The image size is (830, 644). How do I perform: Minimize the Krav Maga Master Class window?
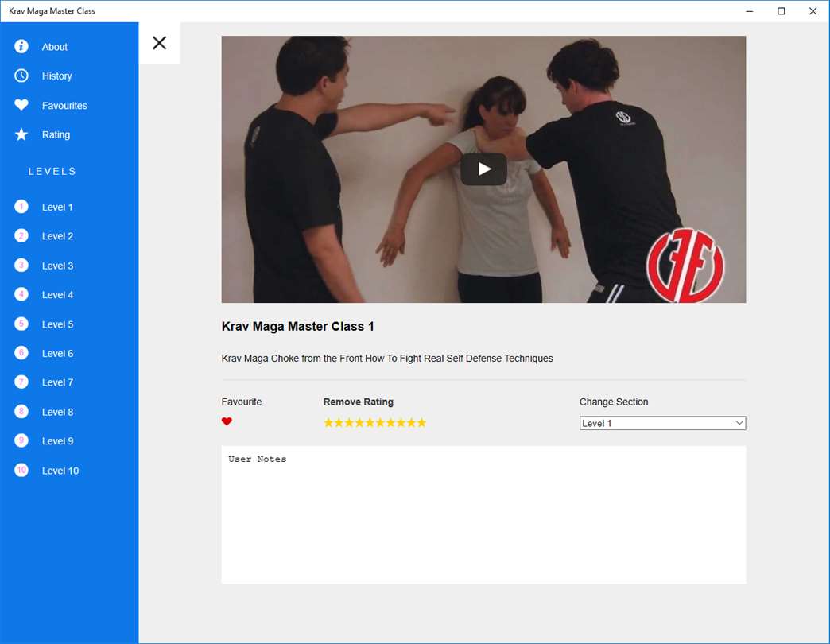[749, 11]
